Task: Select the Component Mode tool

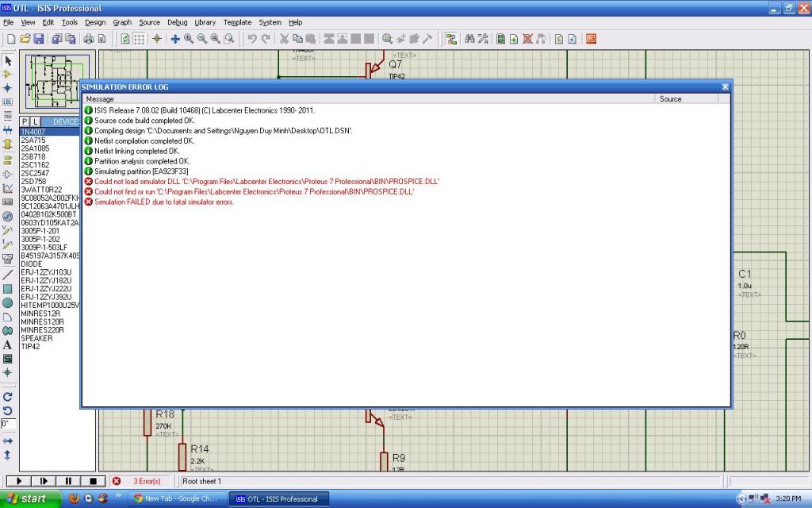Action: (8, 74)
